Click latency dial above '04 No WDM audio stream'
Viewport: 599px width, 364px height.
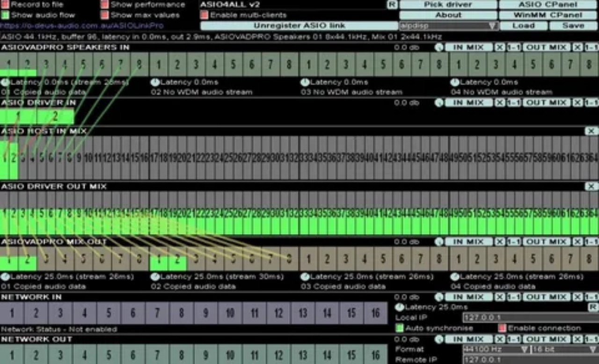pyautogui.click(x=454, y=82)
